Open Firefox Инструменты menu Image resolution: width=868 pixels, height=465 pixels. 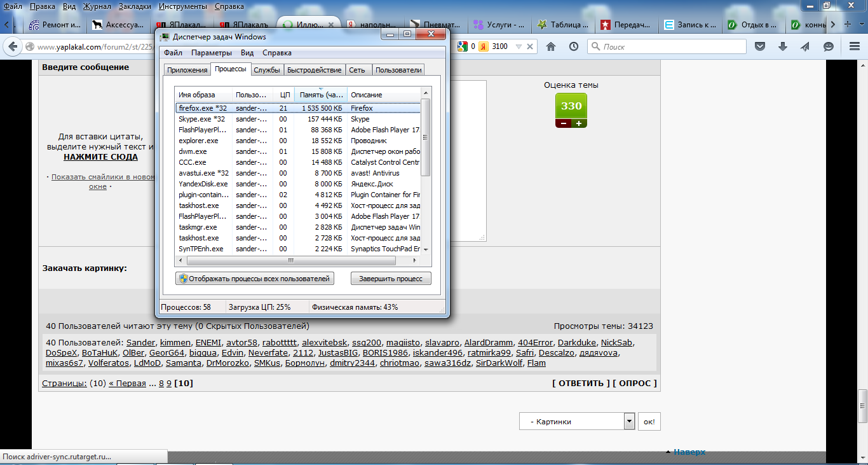(x=184, y=6)
